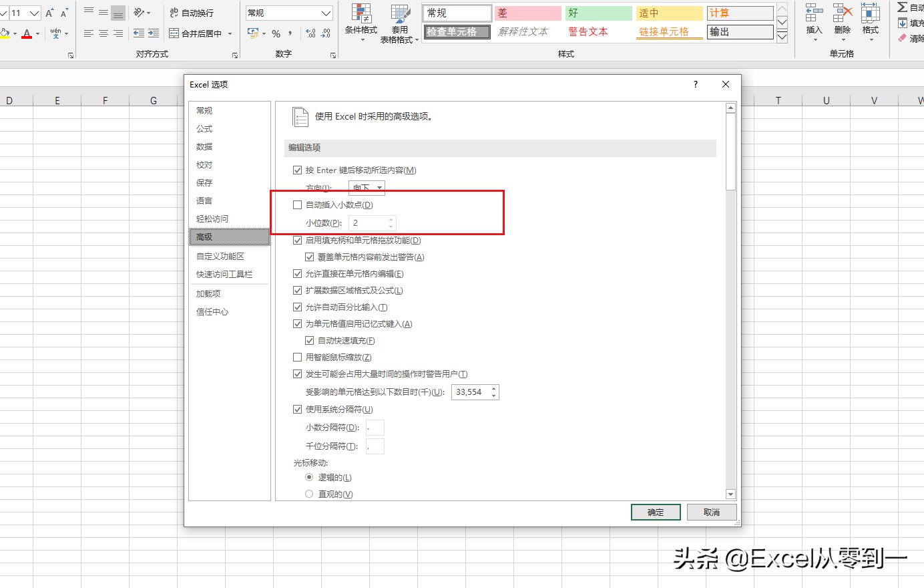924x588 pixels.
Task: Apply the 适中 cell style
Action: coord(670,13)
